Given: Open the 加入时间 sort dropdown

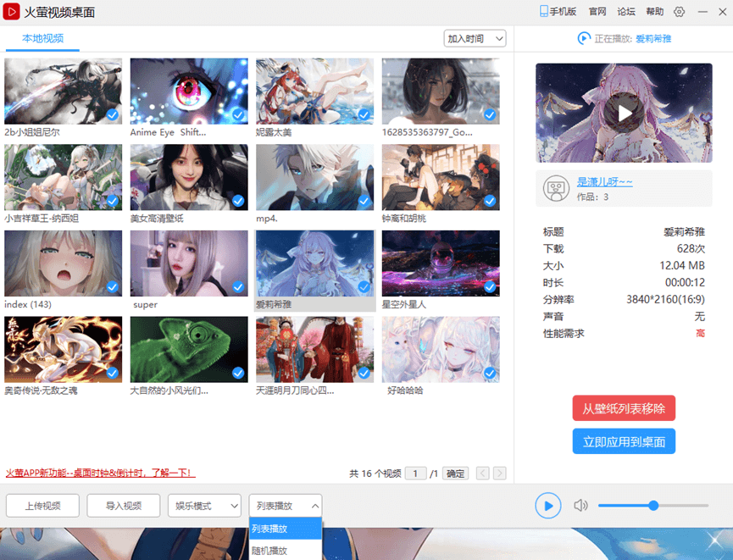Looking at the screenshot, I should (x=475, y=39).
